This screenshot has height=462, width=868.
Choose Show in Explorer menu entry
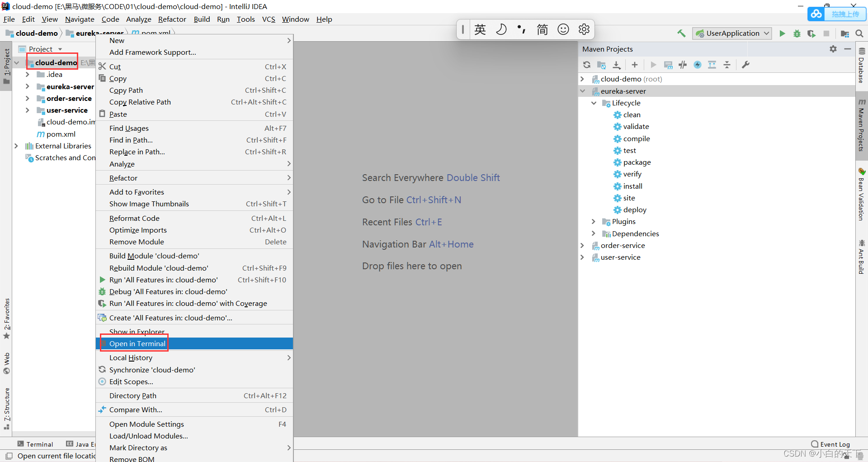(x=194, y=332)
